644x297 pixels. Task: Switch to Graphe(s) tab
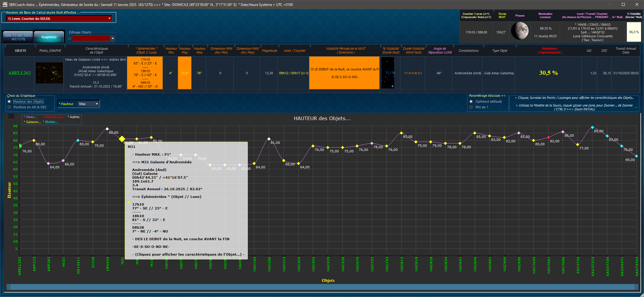49,37
